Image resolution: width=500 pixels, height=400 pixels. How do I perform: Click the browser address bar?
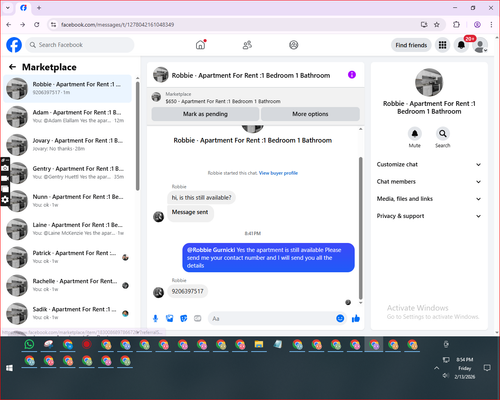click(233, 24)
